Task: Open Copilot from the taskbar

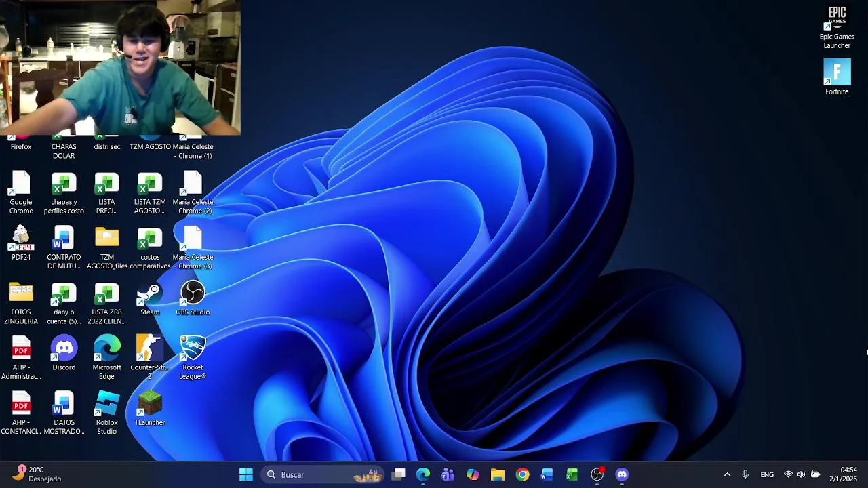Action: pos(473,474)
